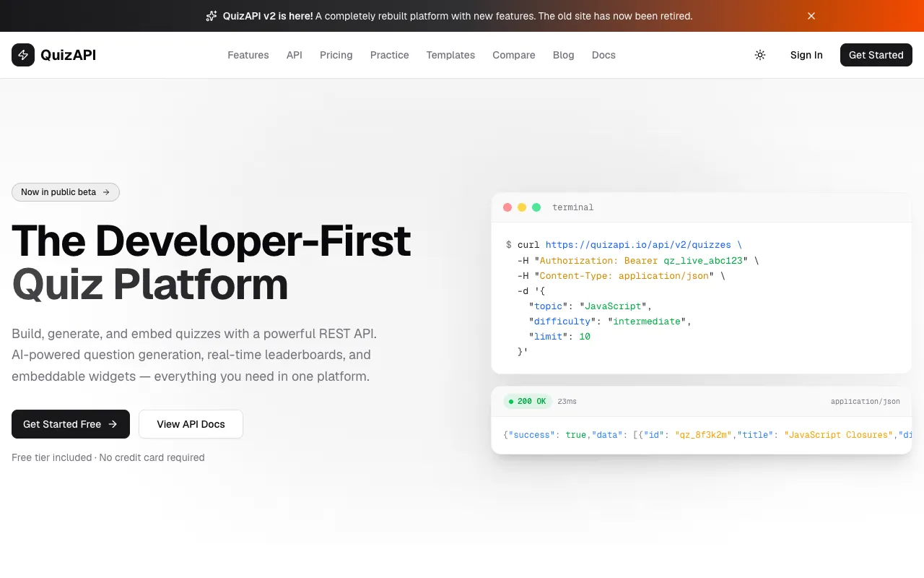The image size is (924, 578).
Task: Click the "The Developer-First" headline
Action: click(x=212, y=241)
